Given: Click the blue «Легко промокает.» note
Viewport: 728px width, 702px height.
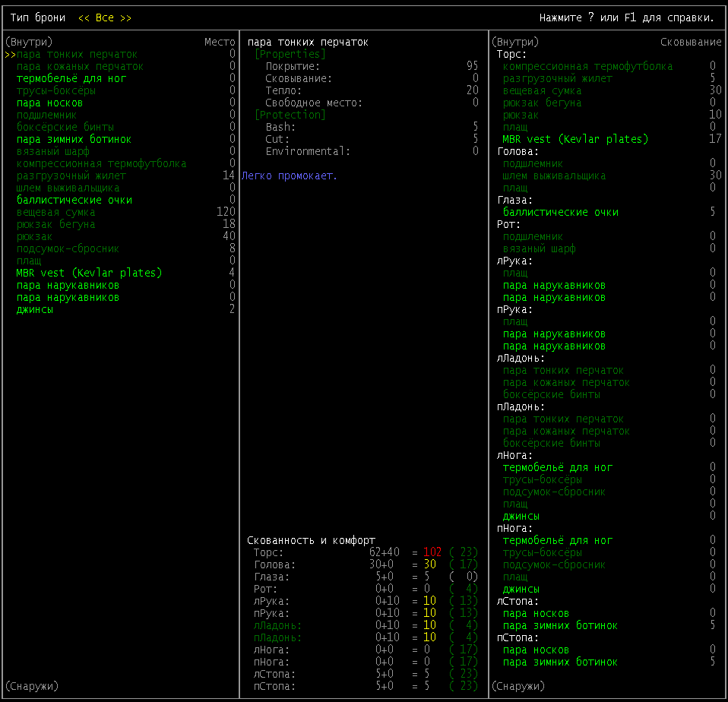Looking at the screenshot, I should 290,175.
